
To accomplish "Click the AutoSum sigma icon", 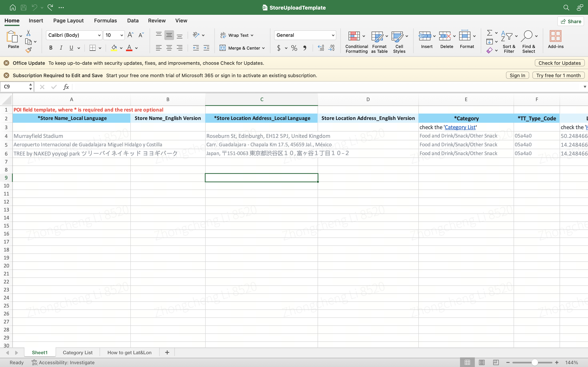I will tap(490, 33).
